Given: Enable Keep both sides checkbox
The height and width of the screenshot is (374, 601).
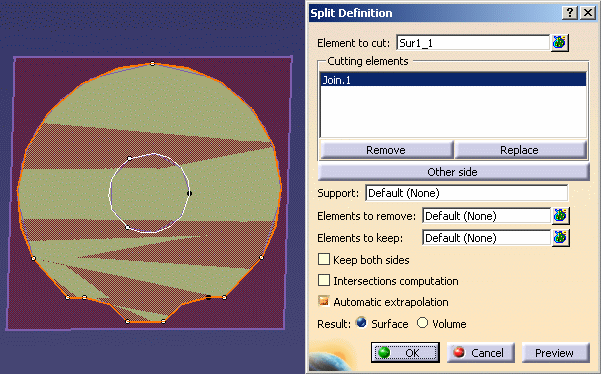Looking at the screenshot, I should [x=324, y=259].
